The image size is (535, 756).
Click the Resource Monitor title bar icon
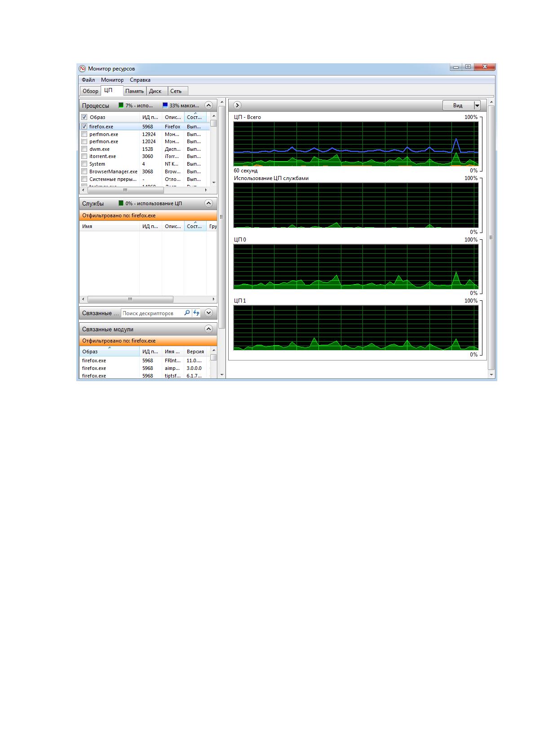82,69
